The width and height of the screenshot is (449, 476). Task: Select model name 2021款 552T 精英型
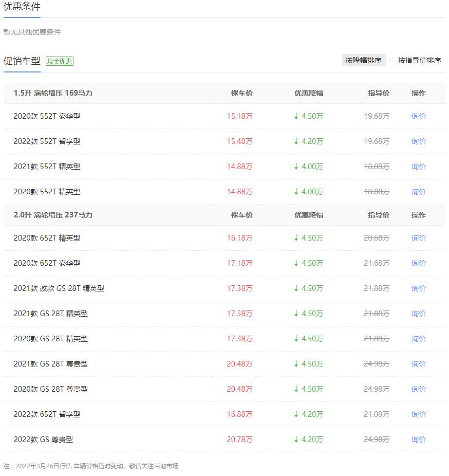click(47, 167)
